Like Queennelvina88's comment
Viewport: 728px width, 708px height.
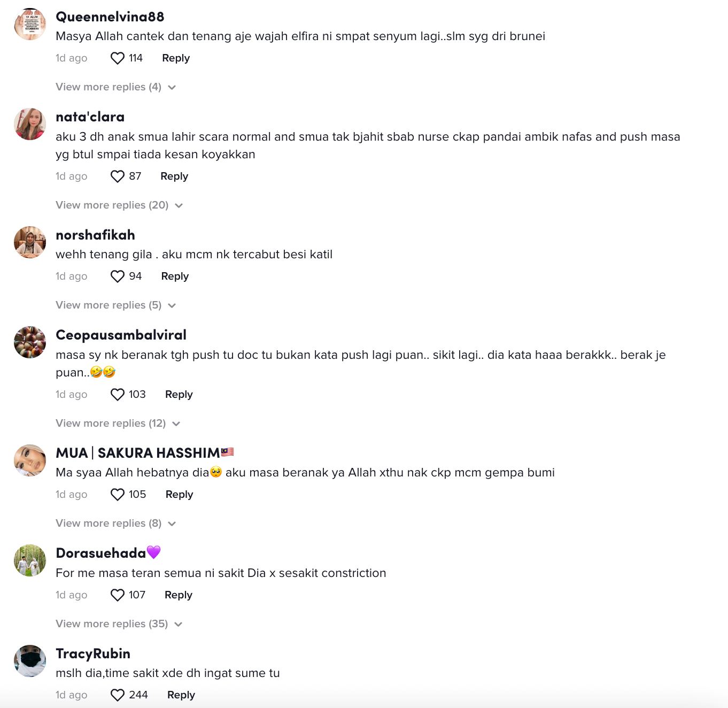click(x=117, y=58)
